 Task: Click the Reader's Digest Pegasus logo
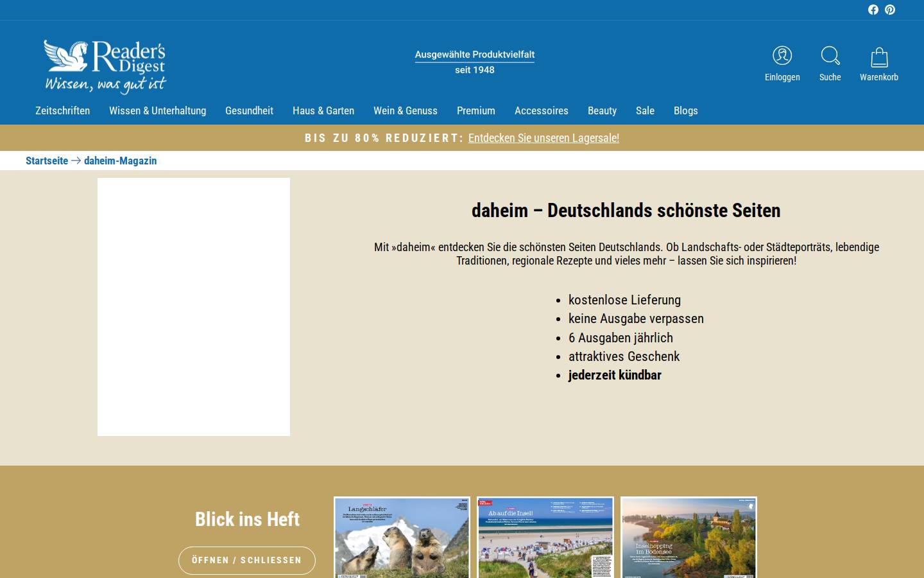[105, 67]
